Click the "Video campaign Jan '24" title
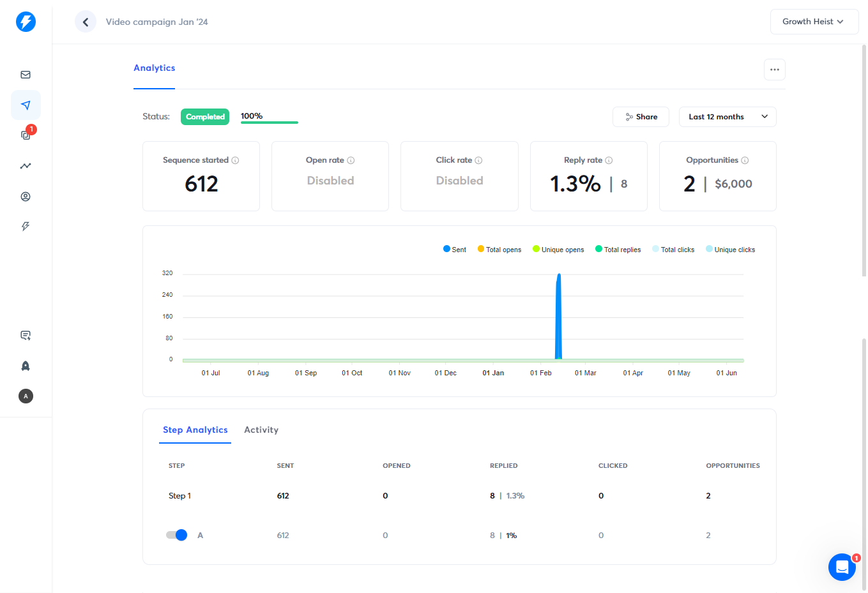The height and width of the screenshot is (593, 868). 157,22
